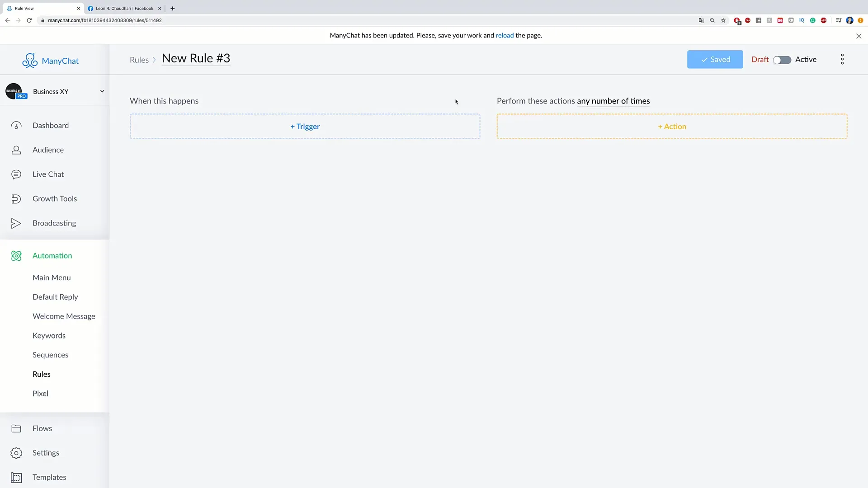Click the Live Chat sidebar item
The height and width of the screenshot is (488, 868).
point(48,174)
